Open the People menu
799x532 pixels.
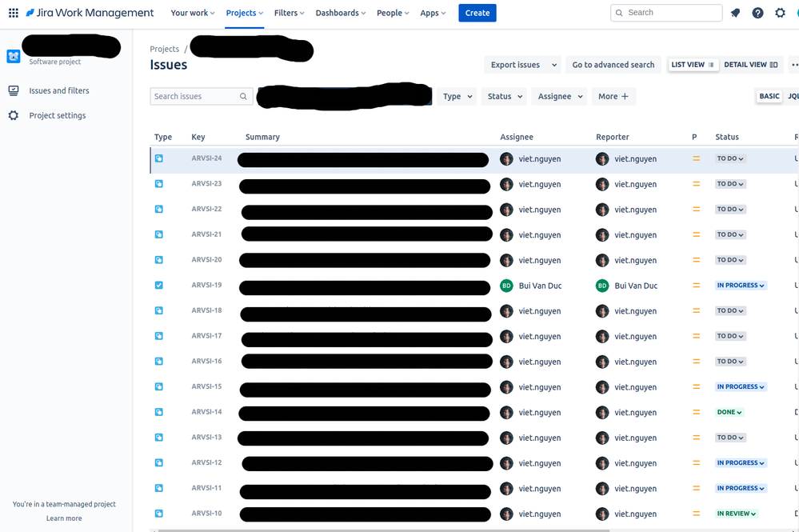tap(393, 13)
